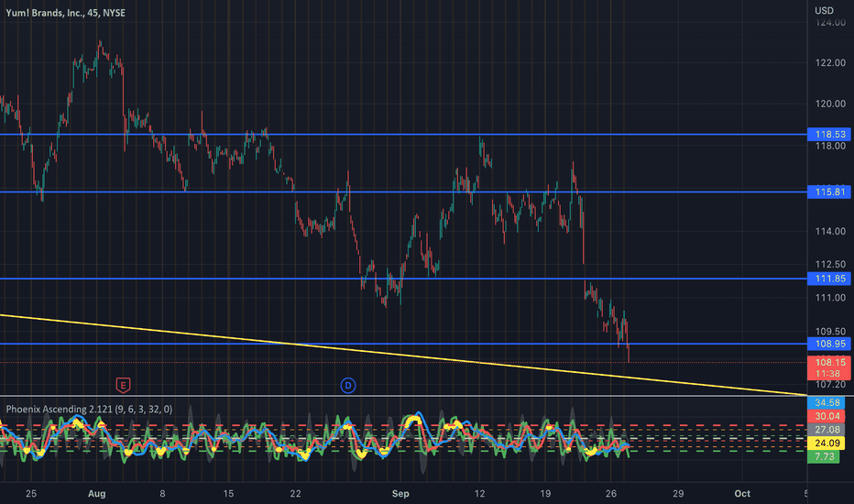Image resolution: width=854 pixels, height=504 pixels.
Task: Click the 112.50 price axis label
Action: tap(830, 264)
